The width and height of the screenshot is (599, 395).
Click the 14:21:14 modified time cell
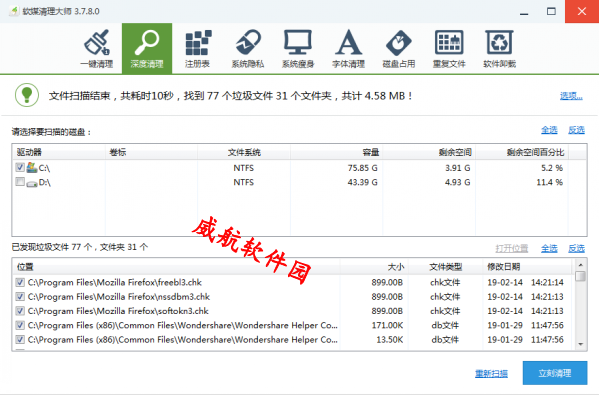pyautogui.click(x=547, y=282)
